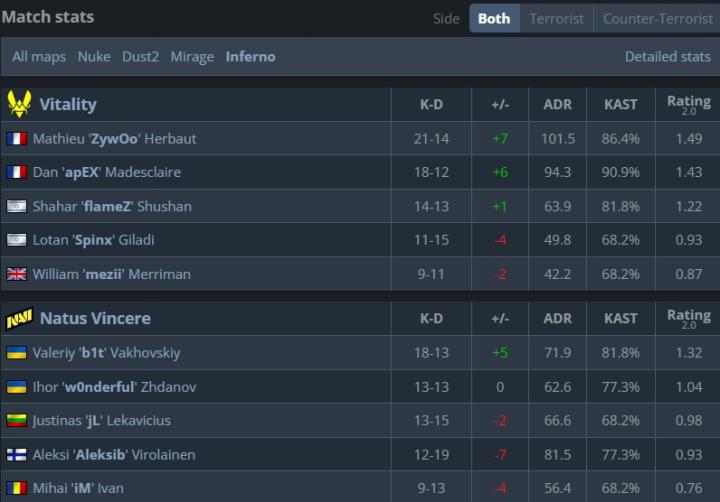720x502 pixels.
Task: Select the Nuke map tab
Action: pos(94,57)
